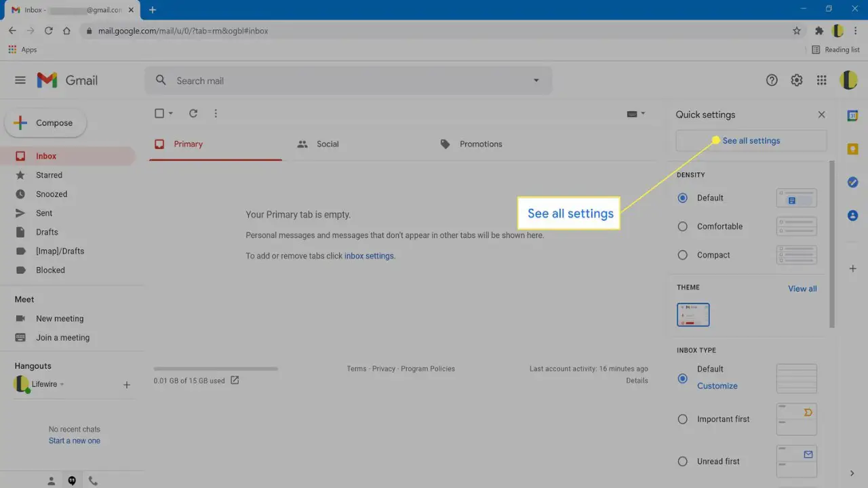This screenshot has height=488, width=868.
Task: Open the Terms link
Action: click(x=357, y=369)
